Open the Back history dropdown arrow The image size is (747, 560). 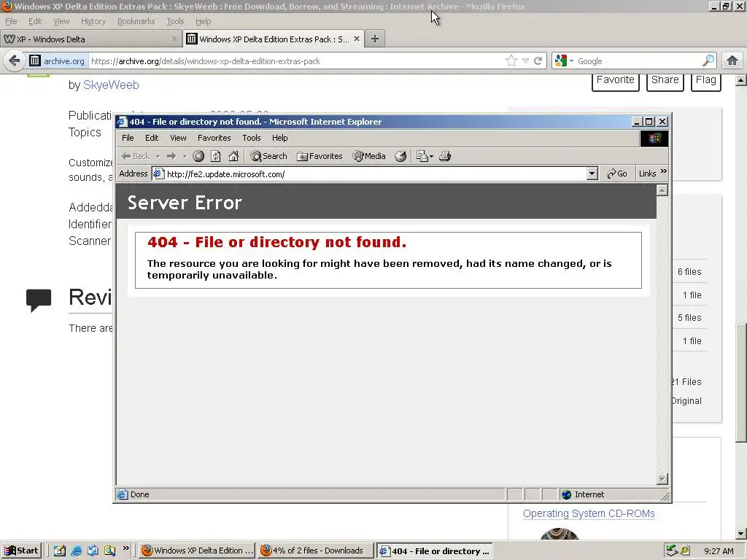[158, 156]
